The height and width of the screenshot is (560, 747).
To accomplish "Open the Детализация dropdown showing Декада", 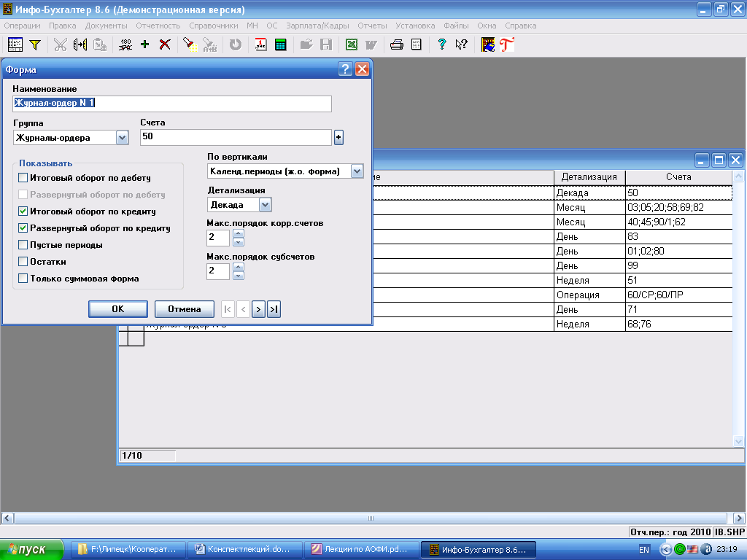I will coord(266,205).
